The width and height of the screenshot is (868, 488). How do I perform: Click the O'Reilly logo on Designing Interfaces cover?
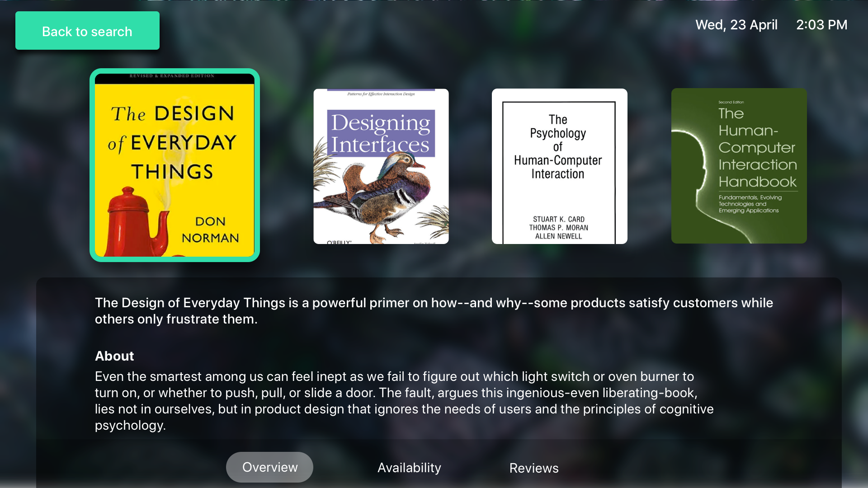point(339,242)
